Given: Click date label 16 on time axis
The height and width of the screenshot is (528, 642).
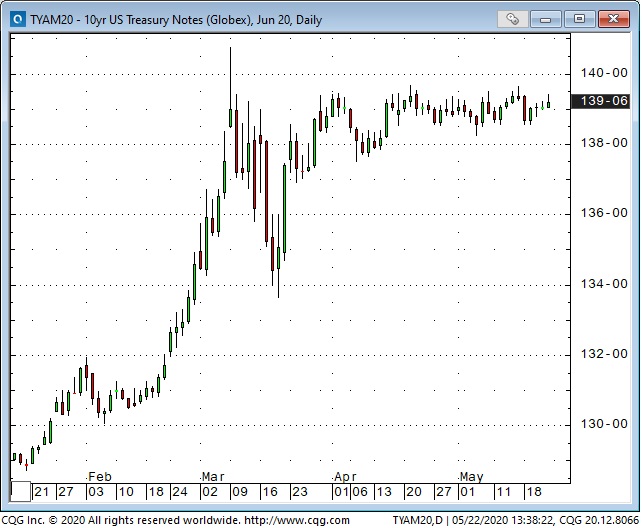Looking at the screenshot, I should [270, 492].
